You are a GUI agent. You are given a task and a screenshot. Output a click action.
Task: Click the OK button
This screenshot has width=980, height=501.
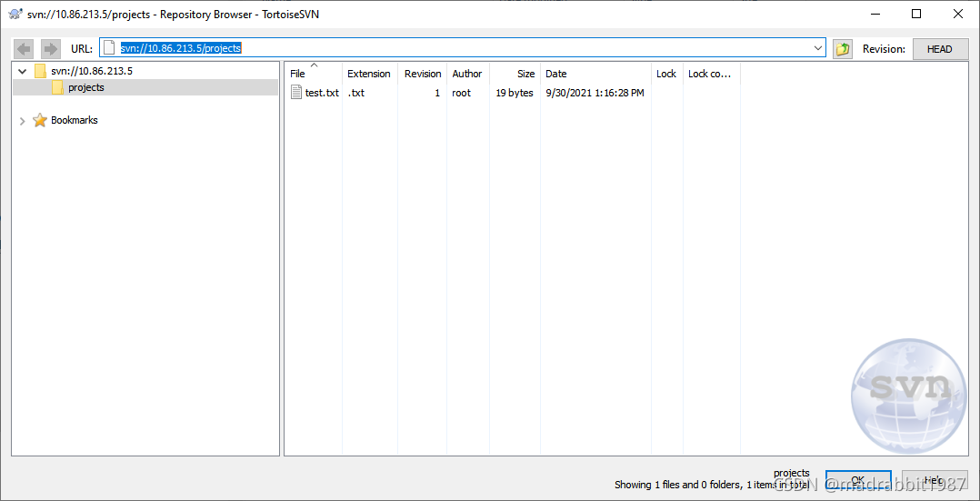[858, 480]
